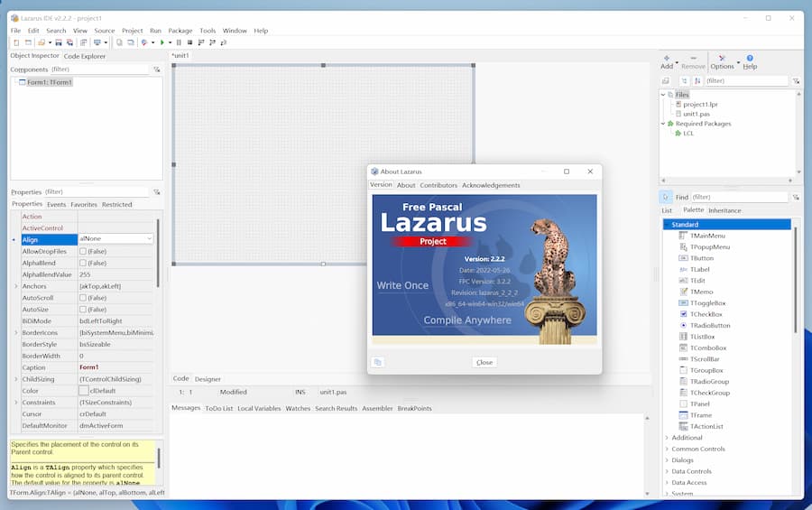
Task: Open the Align property dropdown
Action: (149, 239)
